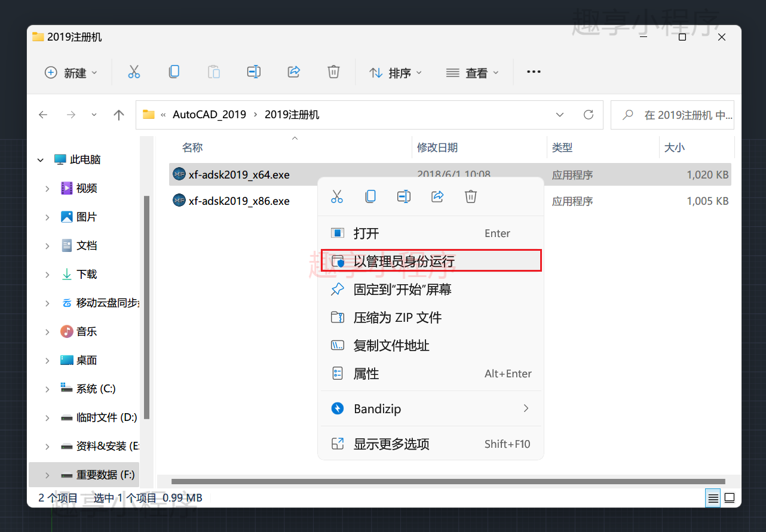The width and height of the screenshot is (766, 532).
Task: Switch to large icons view layout icon
Action: (x=730, y=497)
